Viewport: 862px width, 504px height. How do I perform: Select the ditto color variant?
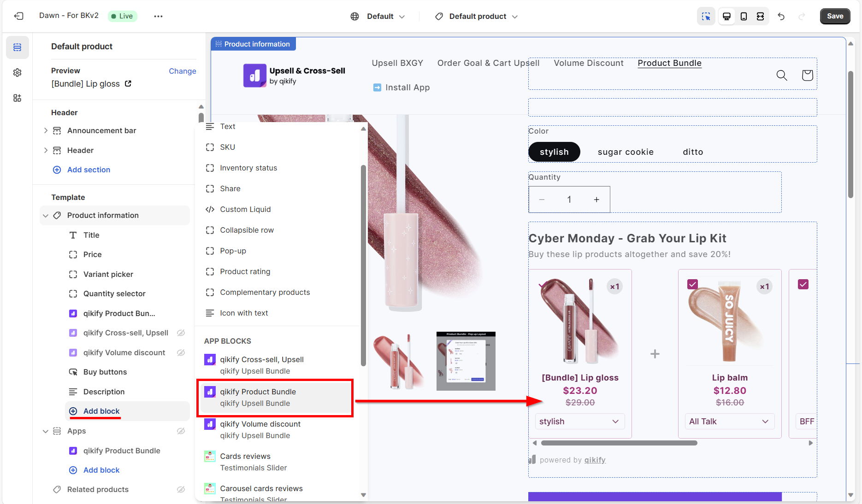click(x=693, y=152)
